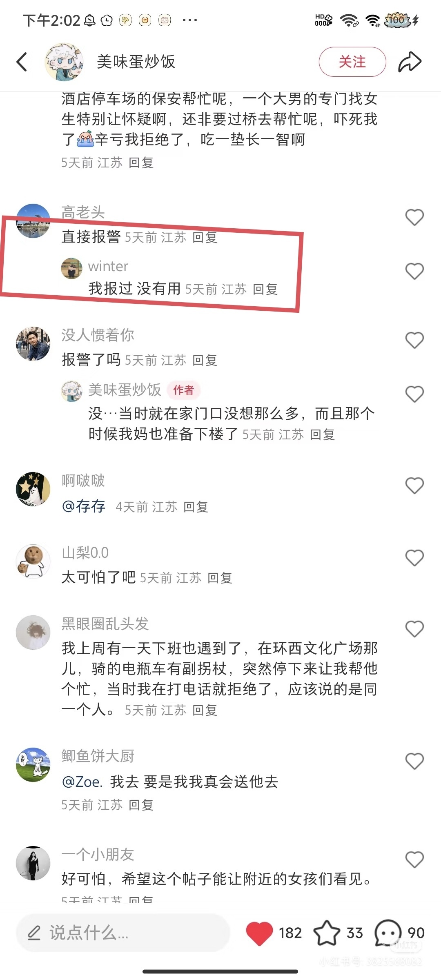Like 山梨0.0's comment heart
The width and height of the screenshot is (441, 980).
click(414, 558)
